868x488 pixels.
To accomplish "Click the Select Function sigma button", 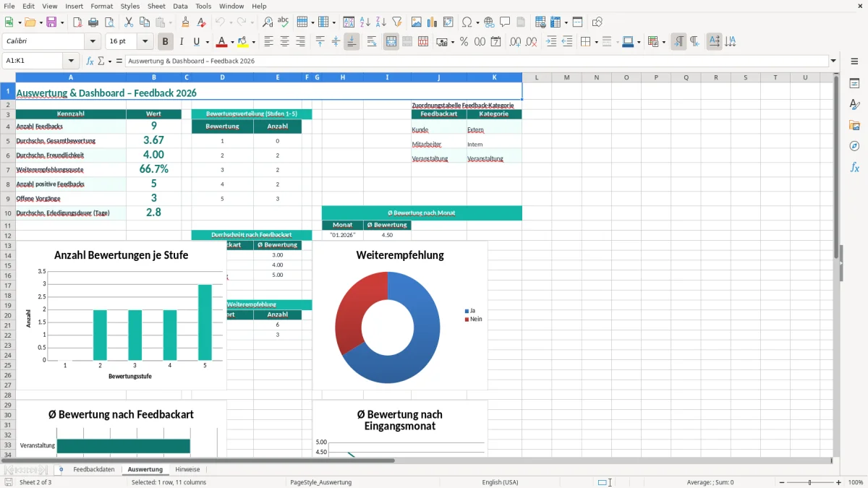I will point(101,61).
